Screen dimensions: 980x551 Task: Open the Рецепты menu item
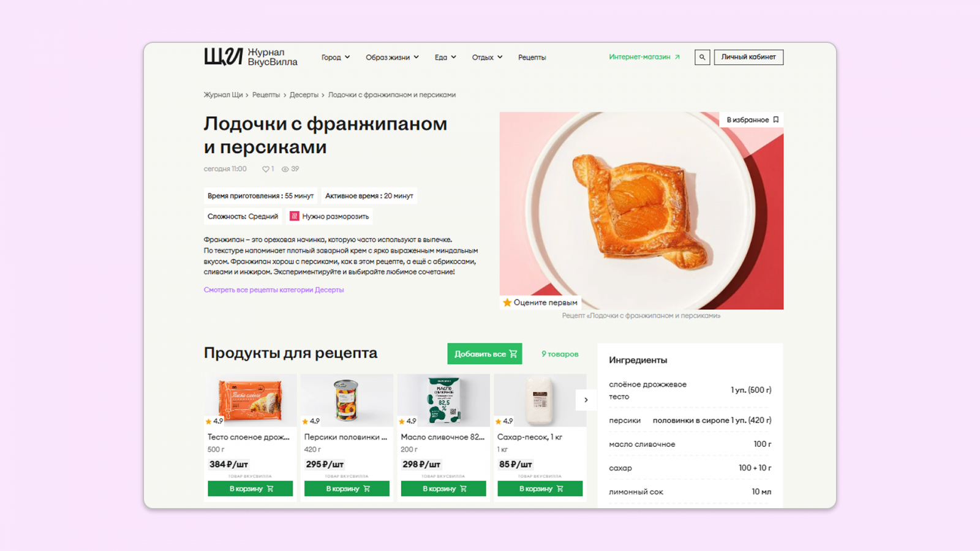point(532,57)
